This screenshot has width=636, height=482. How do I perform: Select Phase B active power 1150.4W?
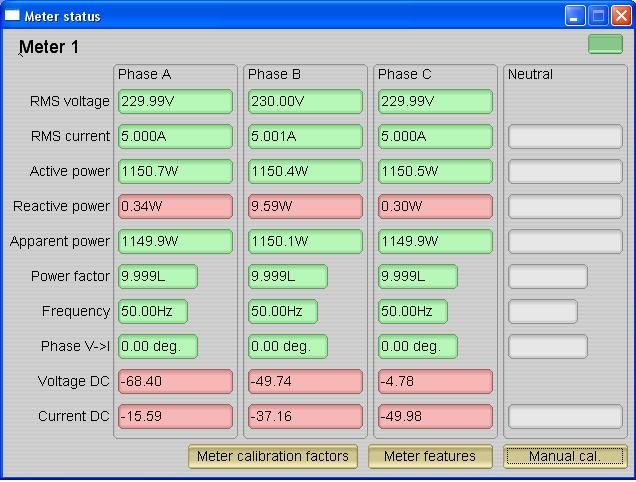pos(305,171)
